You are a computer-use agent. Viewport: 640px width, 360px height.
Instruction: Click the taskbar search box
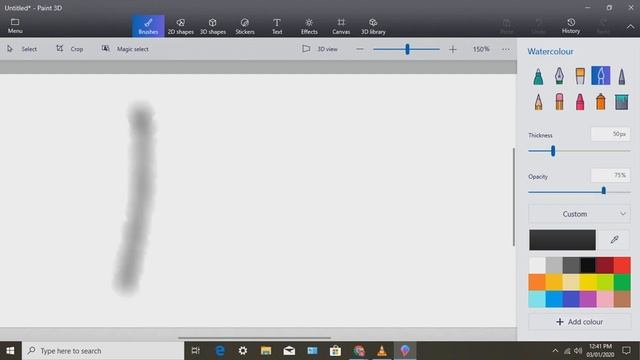(103, 351)
